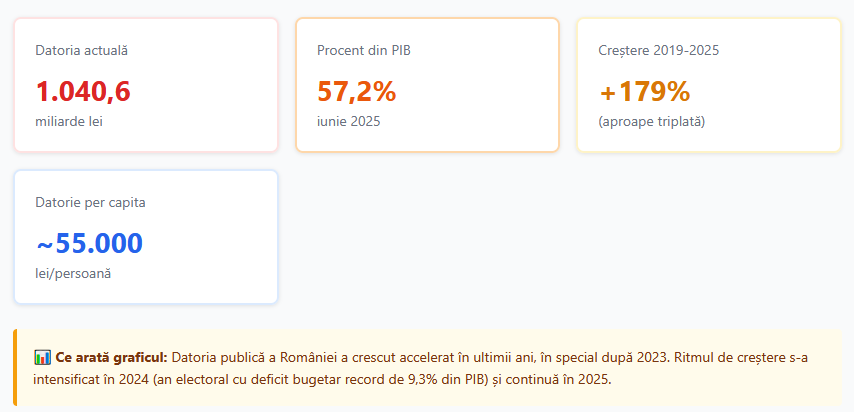Click the "lei/persoană" unit caption

pyautogui.click(x=72, y=273)
